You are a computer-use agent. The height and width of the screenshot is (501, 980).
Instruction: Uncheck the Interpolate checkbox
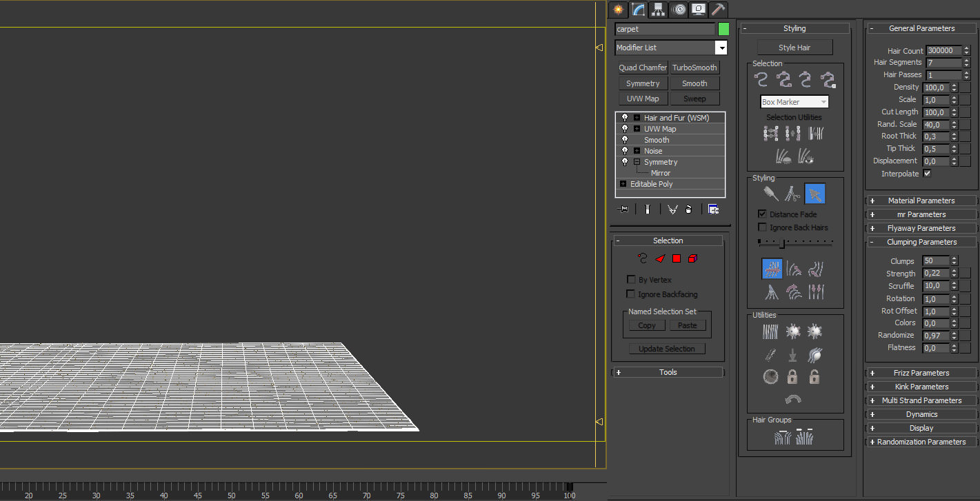coord(927,174)
